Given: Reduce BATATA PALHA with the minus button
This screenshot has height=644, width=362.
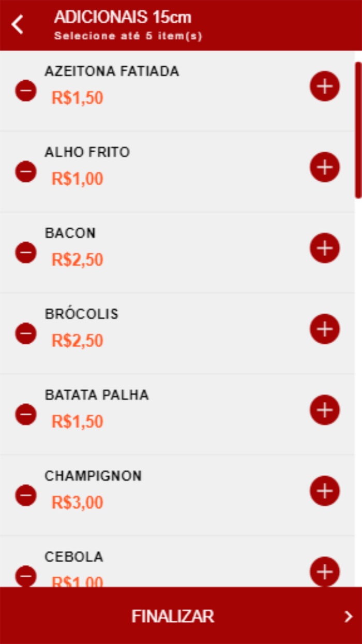Looking at the screenshot, I should point(25,415).
